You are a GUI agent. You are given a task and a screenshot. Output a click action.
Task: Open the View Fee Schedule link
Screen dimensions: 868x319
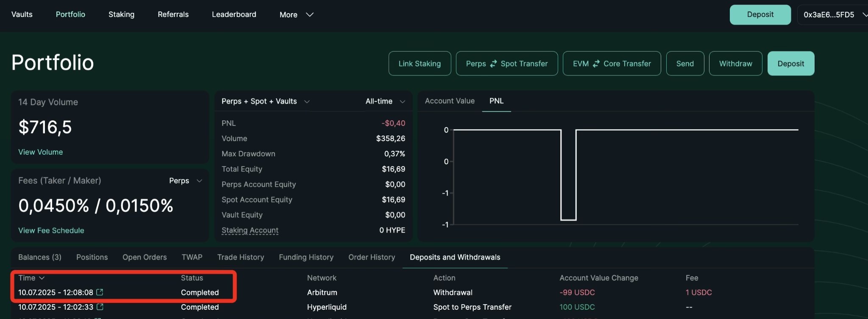click(x=51, y=230)
